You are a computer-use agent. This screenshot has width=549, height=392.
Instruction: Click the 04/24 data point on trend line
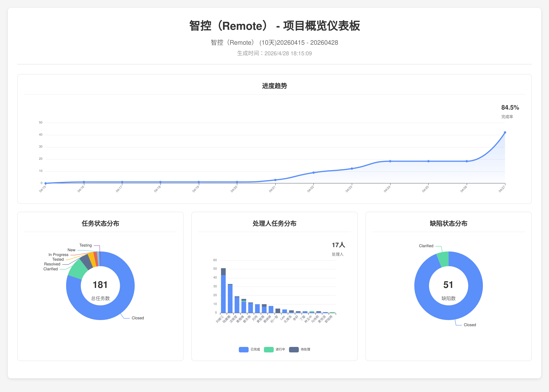pyautogui.click(x=390, y=161)
